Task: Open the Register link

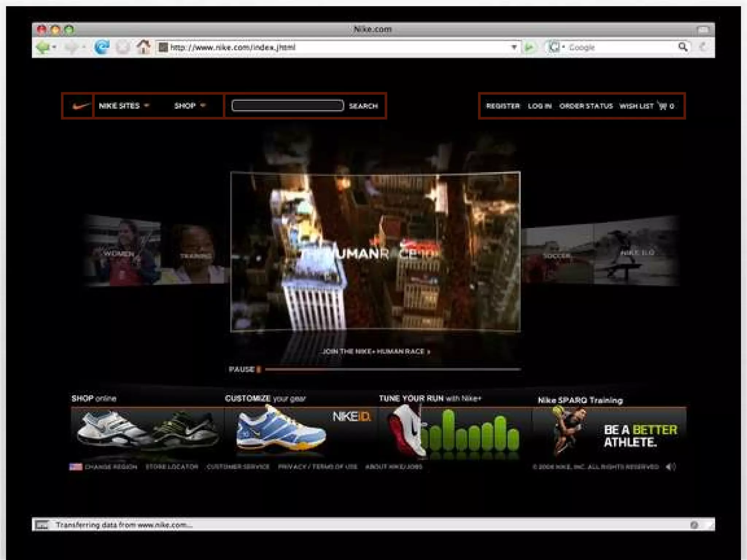Action: coord(503,106)
